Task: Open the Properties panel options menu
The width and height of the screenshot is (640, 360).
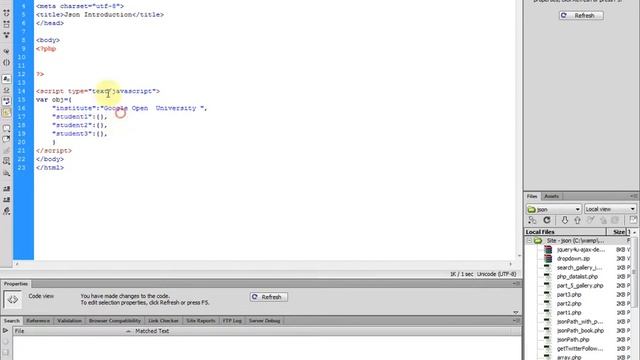Action: point(517,283)
